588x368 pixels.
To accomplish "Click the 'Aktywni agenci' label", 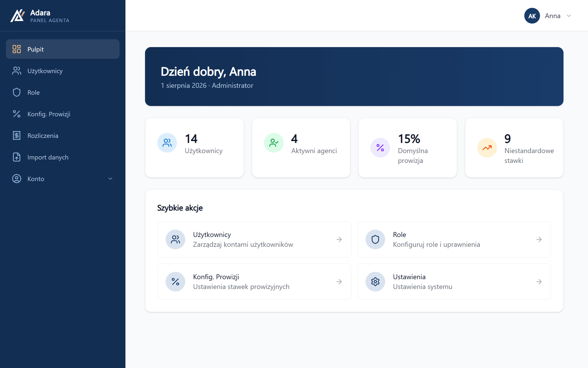I will [x=314, y=151].
